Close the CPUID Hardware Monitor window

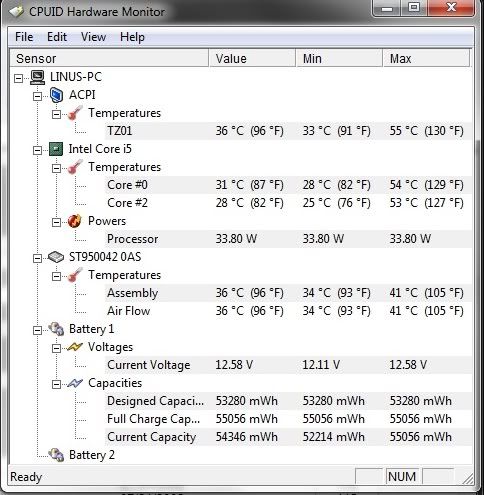coord(451,8)
